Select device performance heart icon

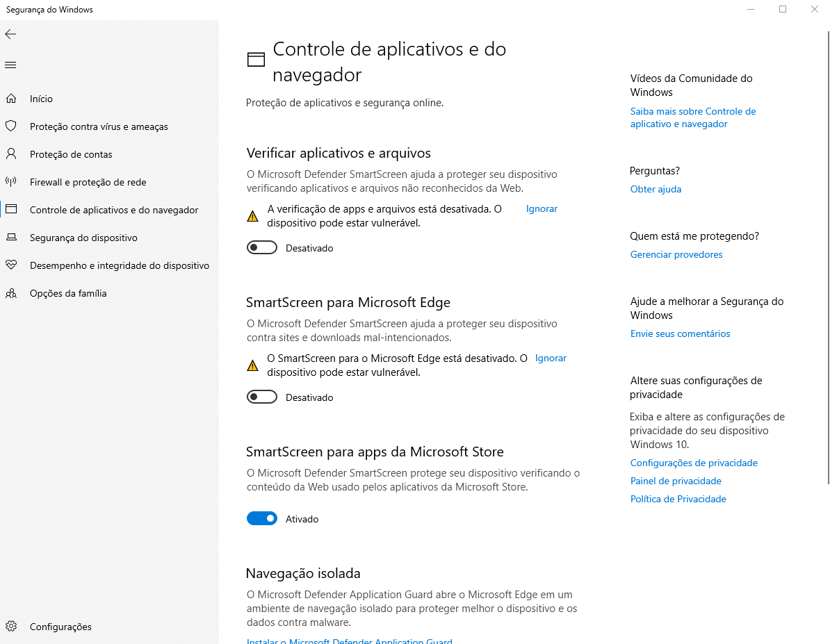(x=11, y=265)
